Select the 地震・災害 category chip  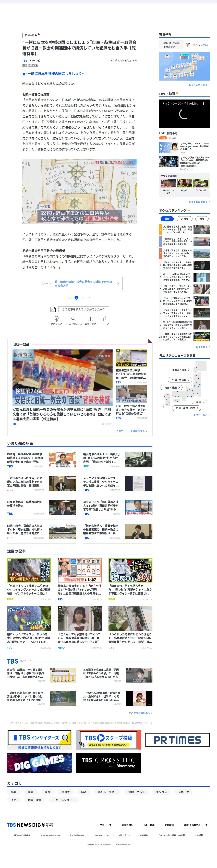[x=35, y=800]
